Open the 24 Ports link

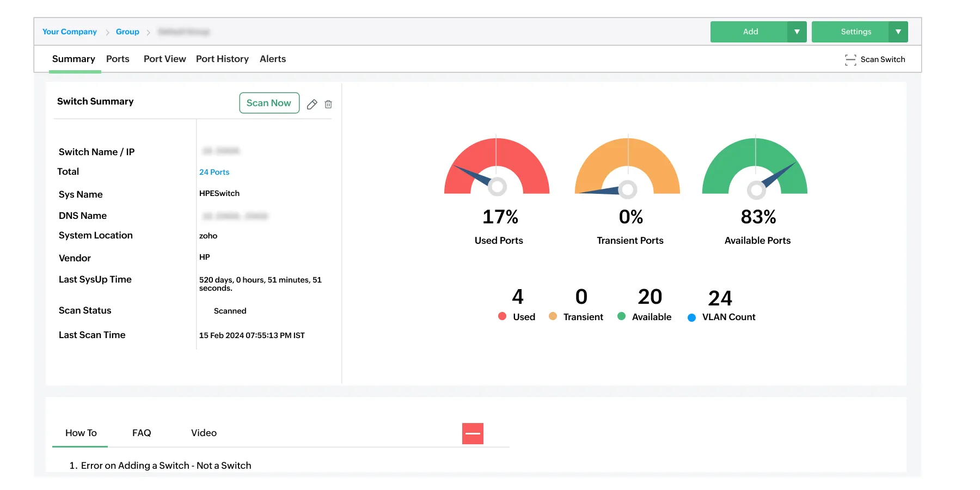click(x=214, y=172)
